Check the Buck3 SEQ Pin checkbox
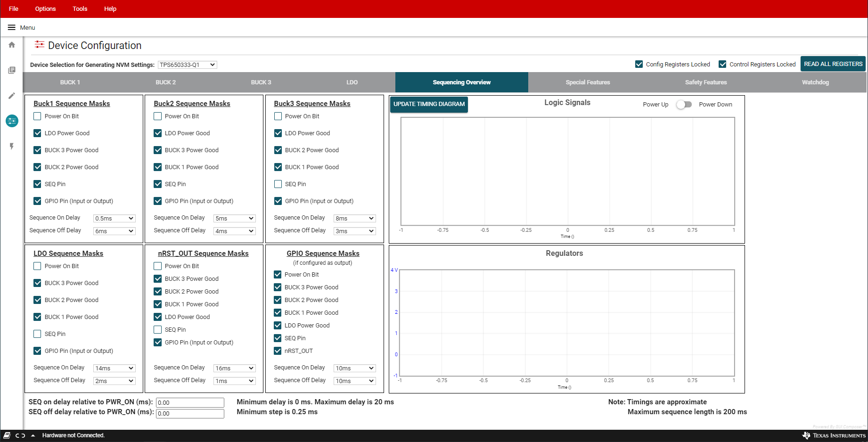868x442 pixels. pos(278,184)
